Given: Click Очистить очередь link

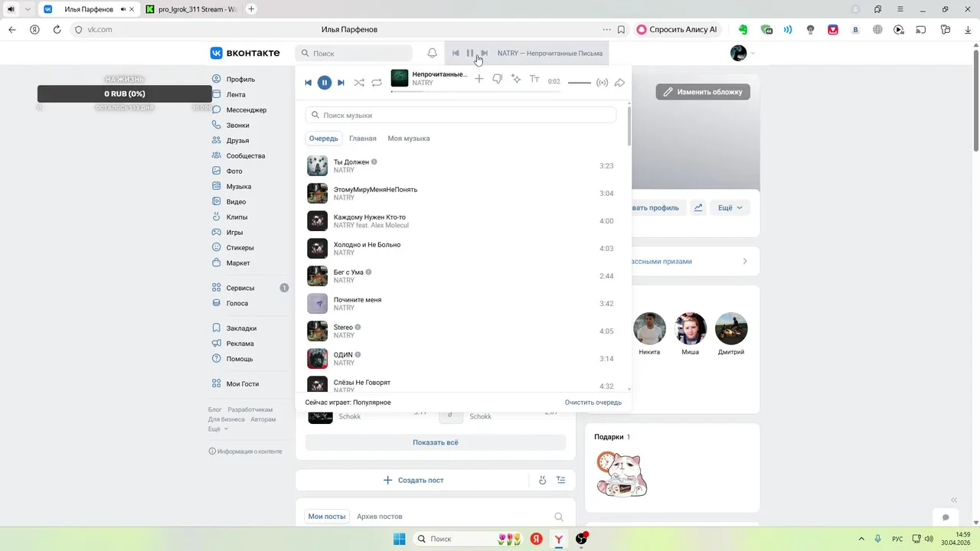Looking at the screenshot, I should tap(593, 403).
